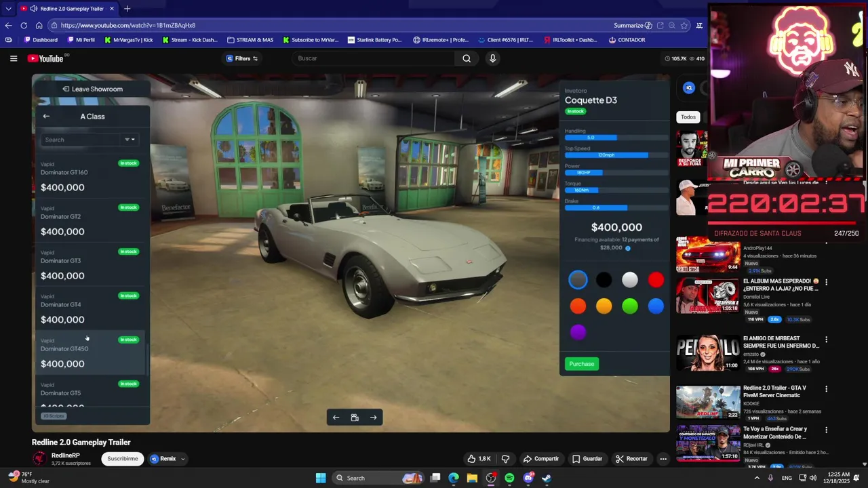Click the Guardar save button
The width and height of the screenshot is (868, 488).
tap(587, 459)
